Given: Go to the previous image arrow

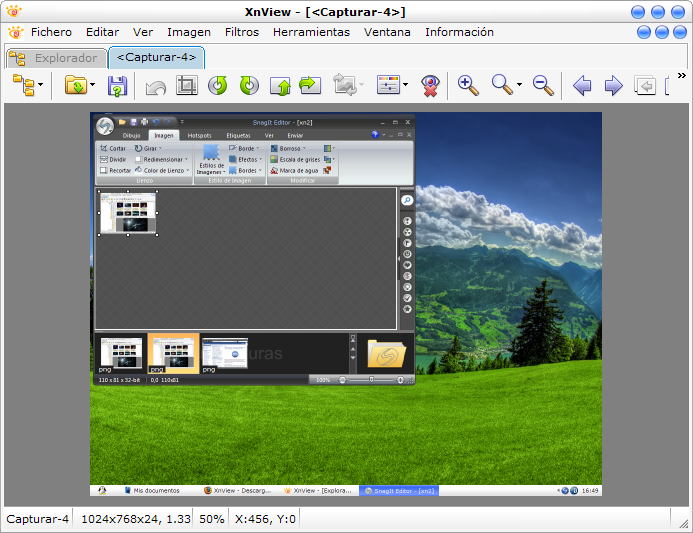Looking at the screenshot, I should [582, 86].
